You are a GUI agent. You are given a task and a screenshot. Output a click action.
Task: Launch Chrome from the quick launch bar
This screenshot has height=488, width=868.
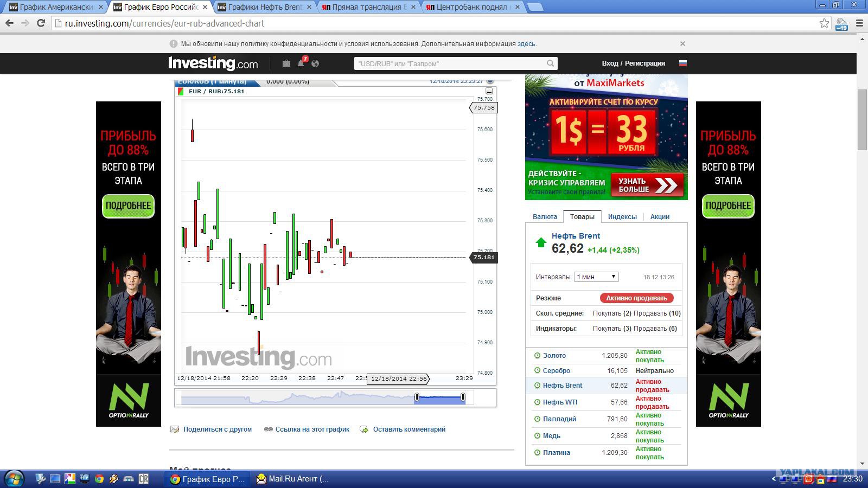[x=99, y=479]
